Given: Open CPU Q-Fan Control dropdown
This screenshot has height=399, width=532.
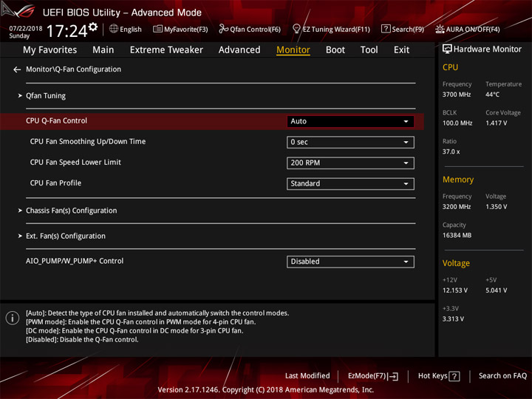Looking at the screenshot, I should pos(350,121).
